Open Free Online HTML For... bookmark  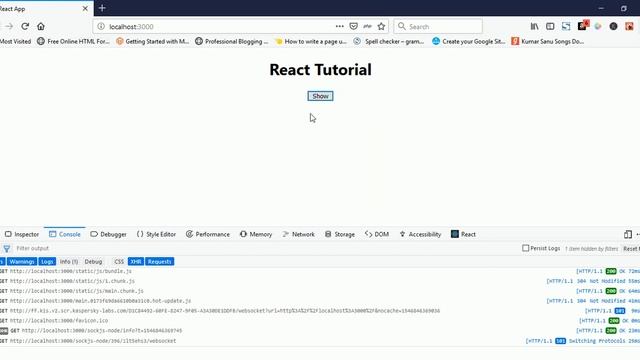(x=73, y=41)
